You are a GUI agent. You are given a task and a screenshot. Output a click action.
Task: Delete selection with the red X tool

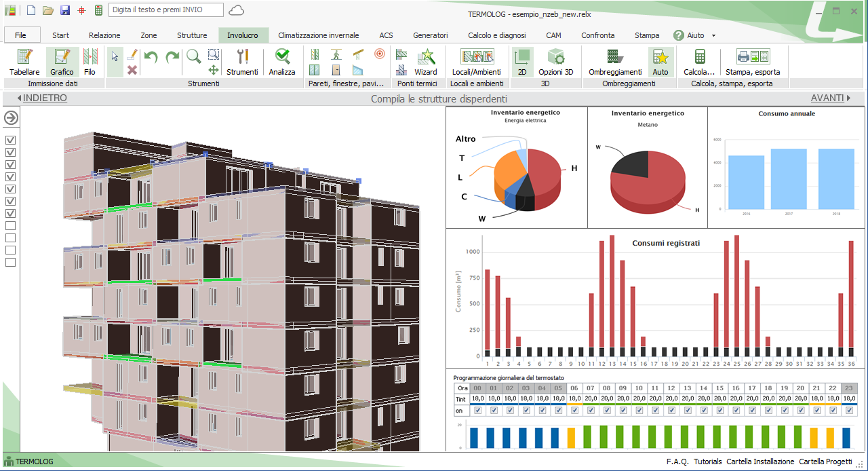(x=132, y=70)
